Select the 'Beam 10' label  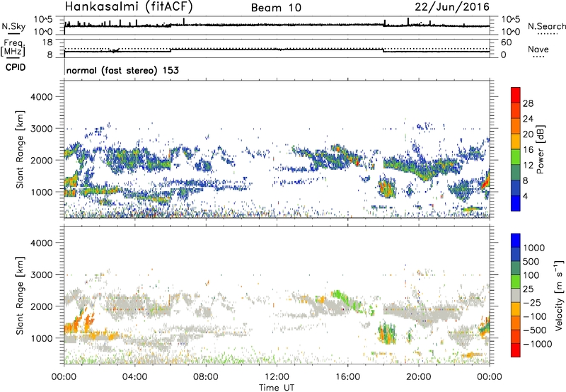pyautogui.click(x=276, y=8)
